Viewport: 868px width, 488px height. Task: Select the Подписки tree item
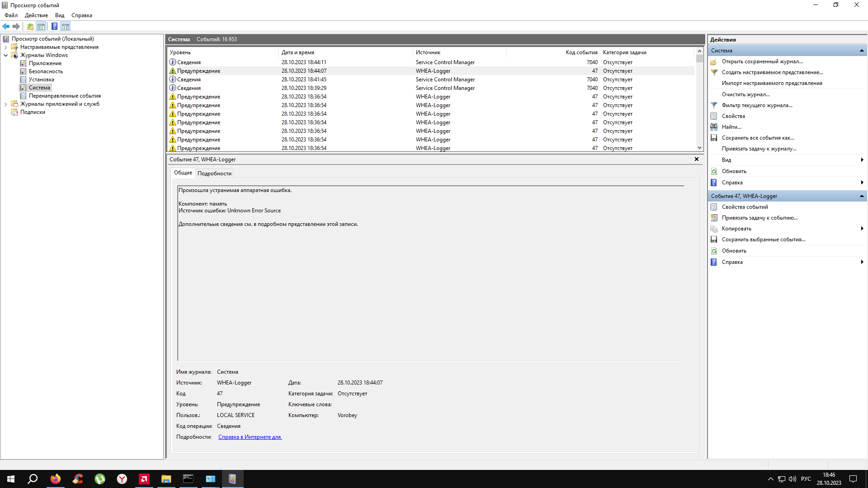(33, 112)
